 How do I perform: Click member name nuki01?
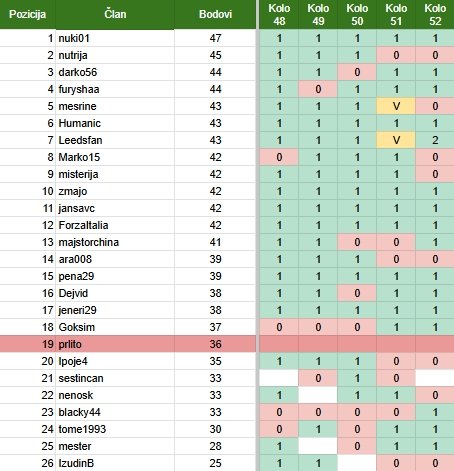(74, 38)
